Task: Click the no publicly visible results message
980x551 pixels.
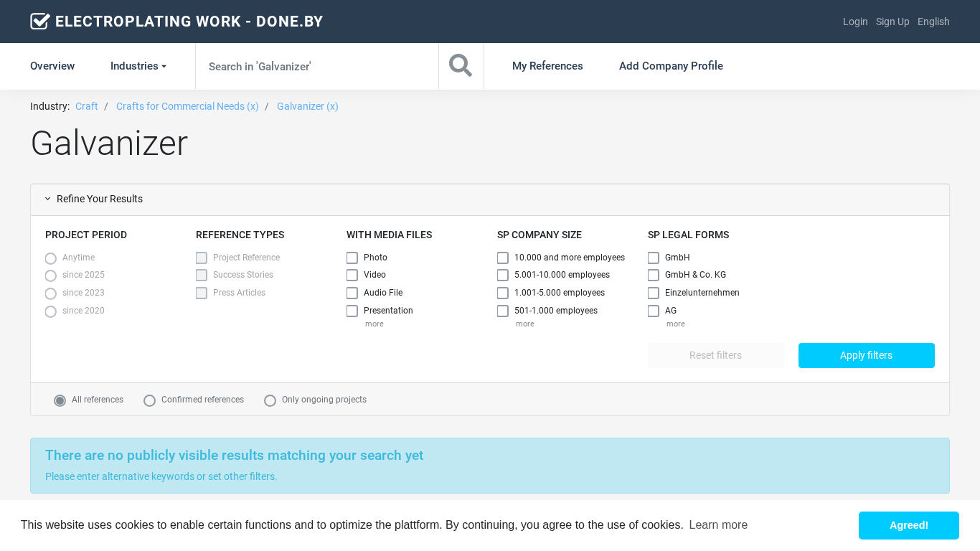Action: pos(234,456)
